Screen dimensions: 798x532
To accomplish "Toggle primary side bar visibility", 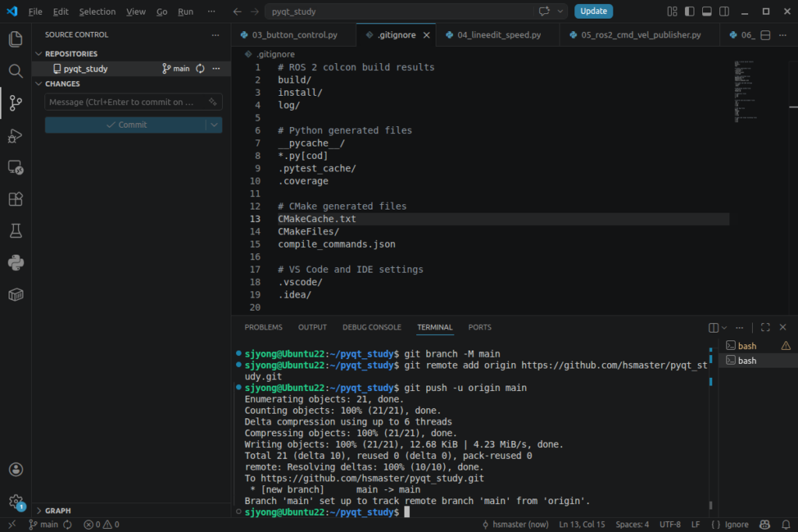I will (x=690, y=11).
